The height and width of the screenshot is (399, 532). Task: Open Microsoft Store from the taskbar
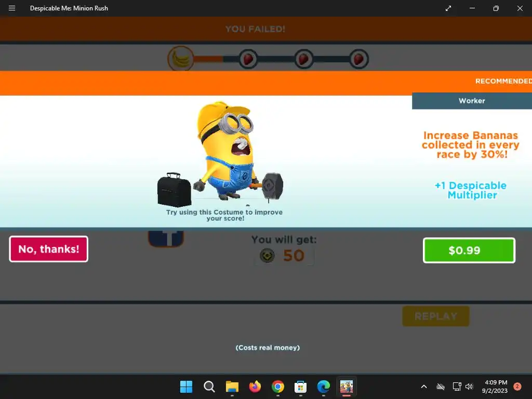pyautogui.click(x=301, y=387)
